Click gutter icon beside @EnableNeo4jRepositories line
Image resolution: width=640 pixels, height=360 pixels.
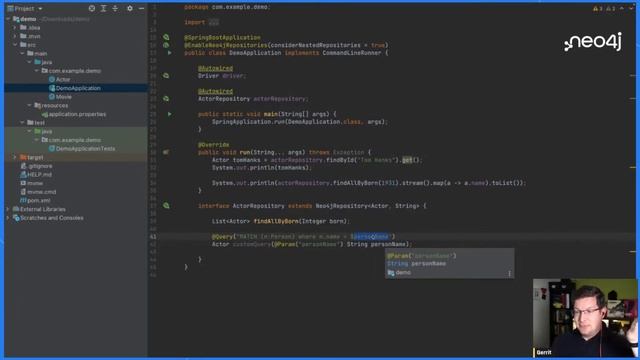click(x=166, y=45)
